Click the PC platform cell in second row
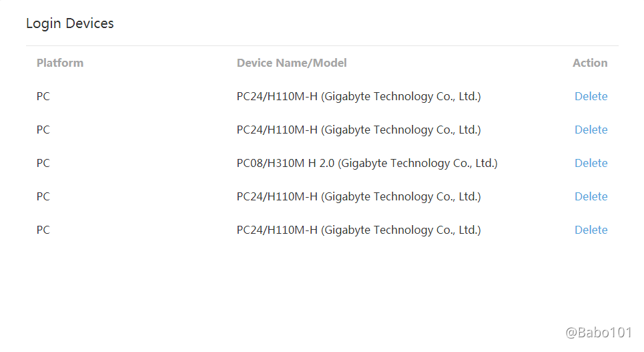644x352 pixels. [x=43, y=130]
